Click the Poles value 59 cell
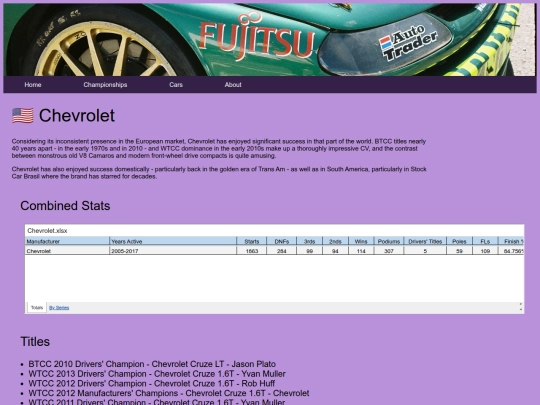 coord(459,251)
